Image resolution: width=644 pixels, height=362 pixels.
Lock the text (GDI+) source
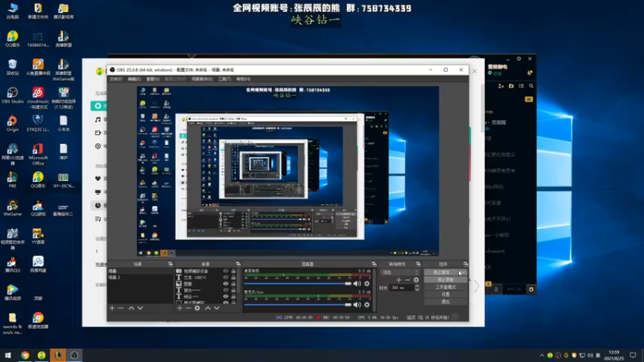(233, 278)
